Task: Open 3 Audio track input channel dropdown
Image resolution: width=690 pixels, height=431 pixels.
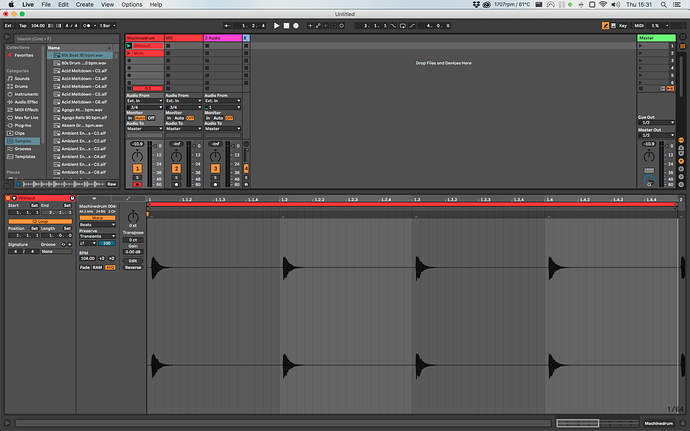Action: [x=223, y=107]
